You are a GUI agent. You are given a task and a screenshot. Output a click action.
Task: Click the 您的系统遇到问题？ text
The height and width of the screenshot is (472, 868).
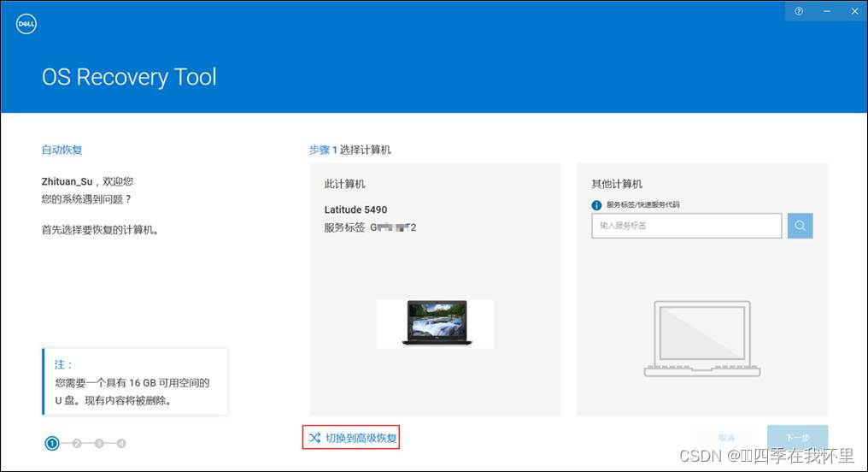click(x=85, y=199)
